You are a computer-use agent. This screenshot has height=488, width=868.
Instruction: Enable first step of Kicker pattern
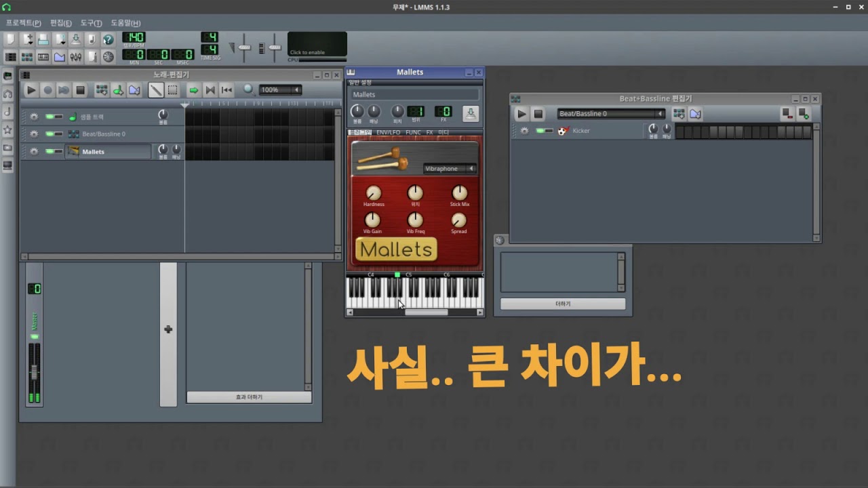[x=680, y=131]
